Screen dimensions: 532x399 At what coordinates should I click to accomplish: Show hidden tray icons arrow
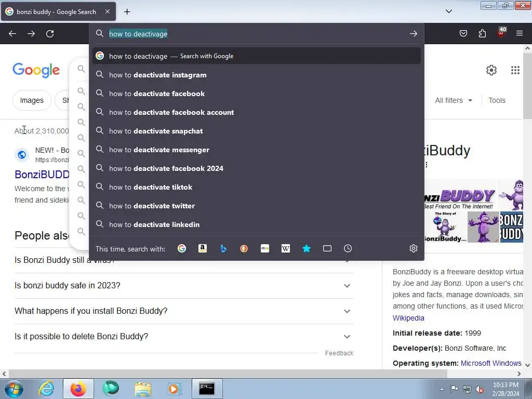point(442,389)
